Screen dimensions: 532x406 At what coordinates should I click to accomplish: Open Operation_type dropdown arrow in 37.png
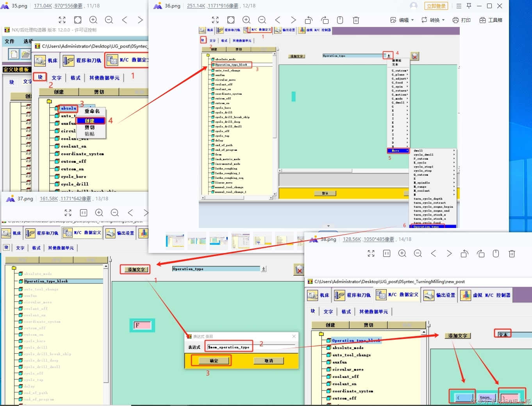tap(264, 269)
